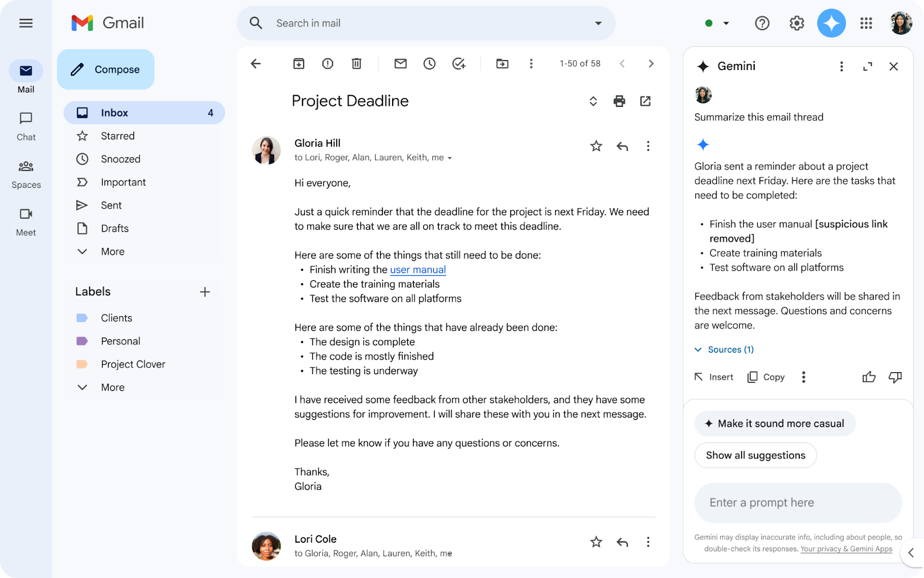Open the Gemini sparkle button in header
The height and width of the screenshot is (578, 924).
(831, 23)
